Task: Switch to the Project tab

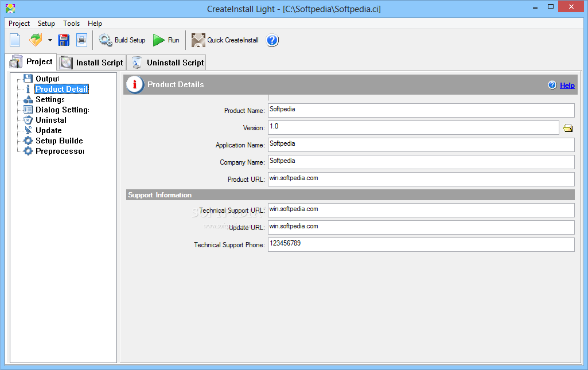Action: [x=31, y=62]
